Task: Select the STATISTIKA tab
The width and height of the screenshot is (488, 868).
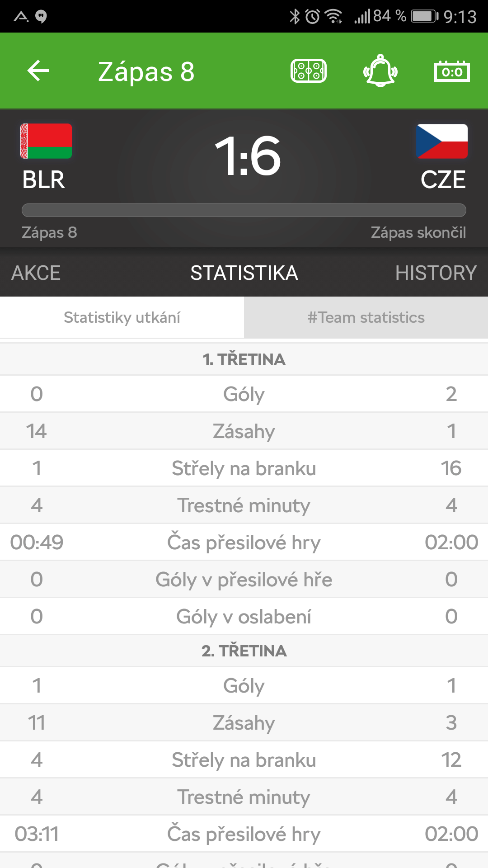Action: point(244,273)
